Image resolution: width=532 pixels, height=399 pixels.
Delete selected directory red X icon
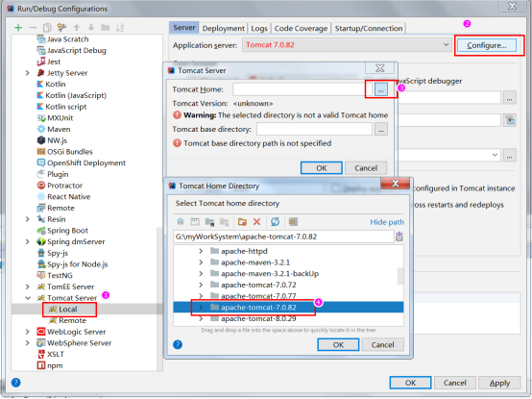point(256,222)
